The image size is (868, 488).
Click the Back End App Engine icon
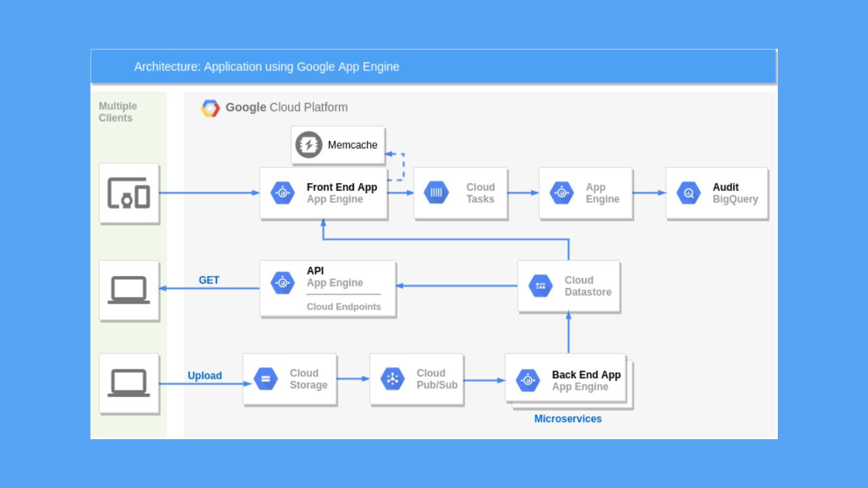[527, 380]
